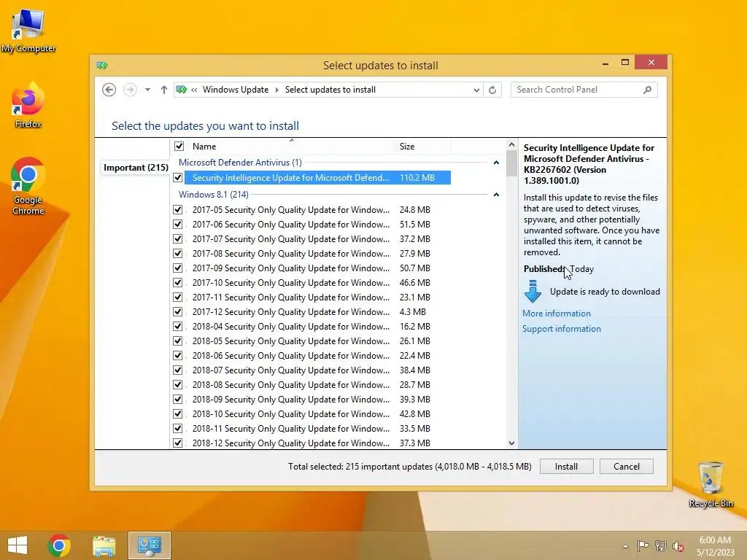Focus the Search Control Panel field
This screenshot has height=560, width=747.
click(584, 90)
